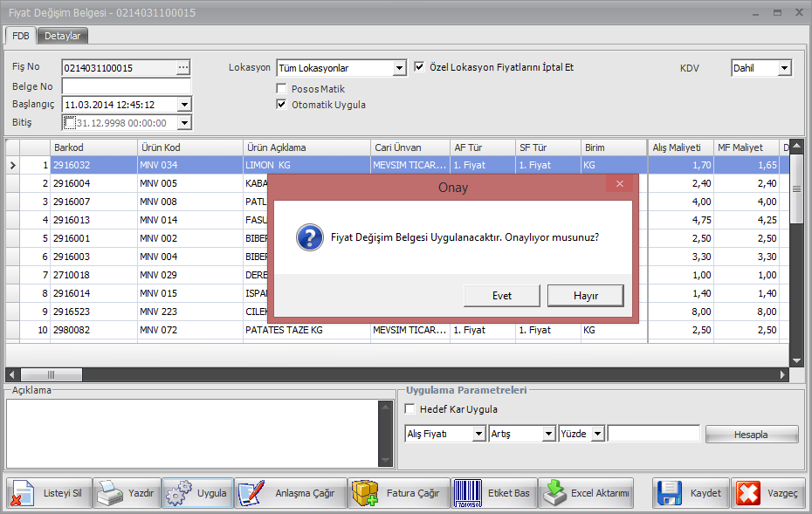Enable the Posos Matik checkbox

coord(281,89)
